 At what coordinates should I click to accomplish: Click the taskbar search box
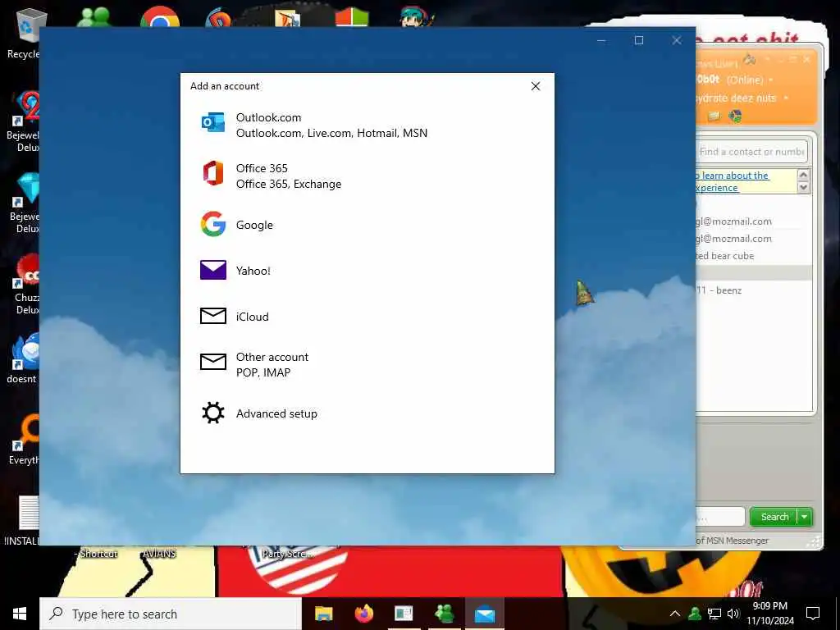pos(171,614)
